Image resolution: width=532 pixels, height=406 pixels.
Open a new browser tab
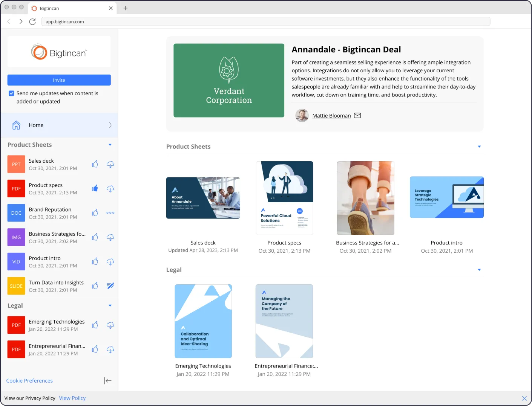click(x=126, y=8)
